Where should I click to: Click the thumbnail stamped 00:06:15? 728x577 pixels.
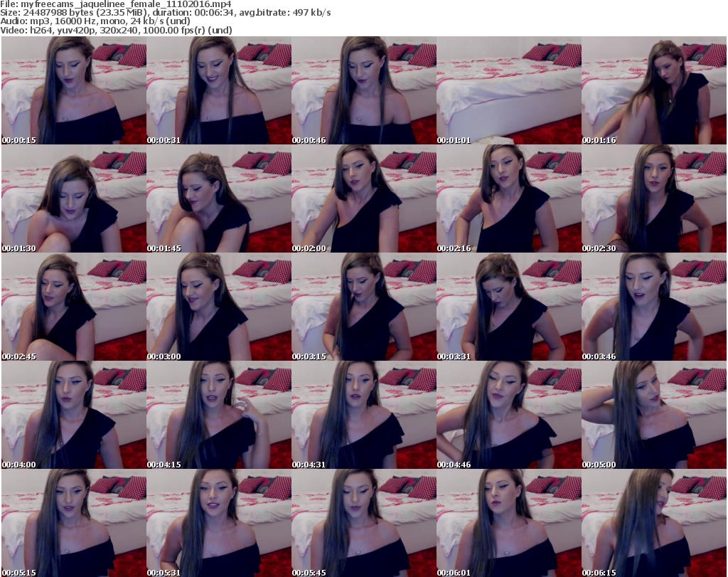[x=654, y=523]
